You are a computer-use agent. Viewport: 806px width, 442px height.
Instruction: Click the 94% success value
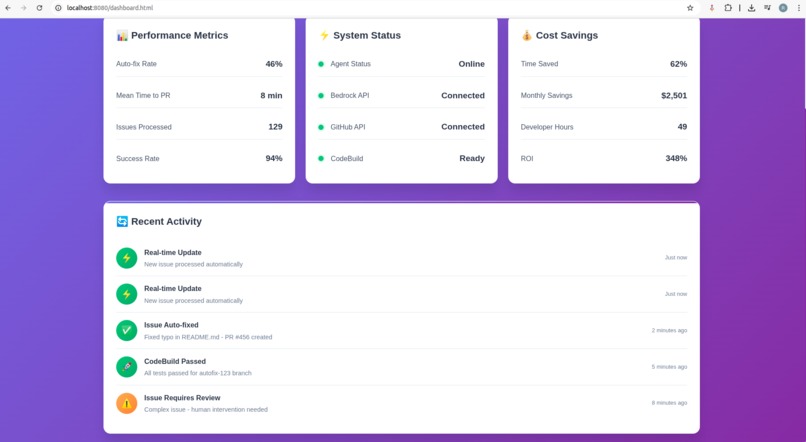[274, 158]
